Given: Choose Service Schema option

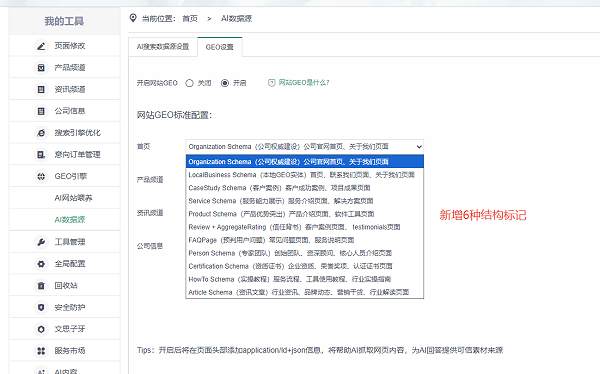Looking at the screenshot, I should tap(305, 201).
